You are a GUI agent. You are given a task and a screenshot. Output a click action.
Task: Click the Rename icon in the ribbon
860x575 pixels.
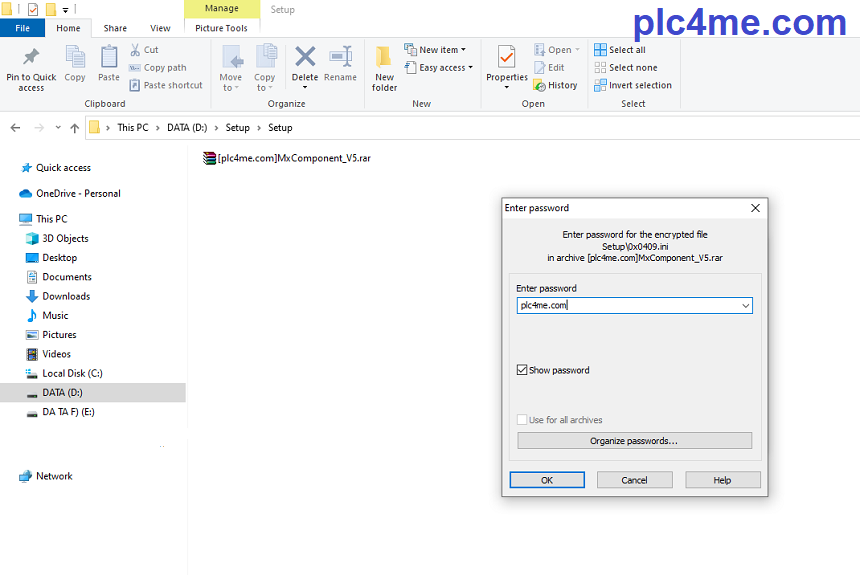(x=340, y=58)
